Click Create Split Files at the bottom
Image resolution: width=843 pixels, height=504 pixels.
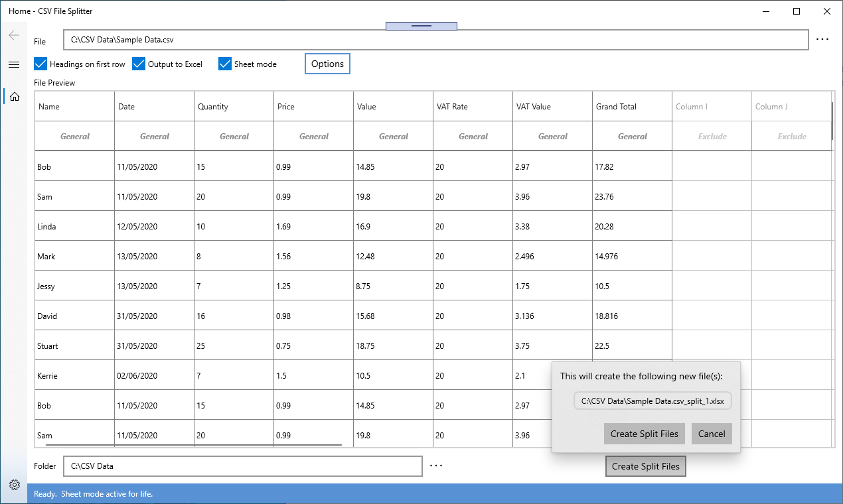[645, 466]
